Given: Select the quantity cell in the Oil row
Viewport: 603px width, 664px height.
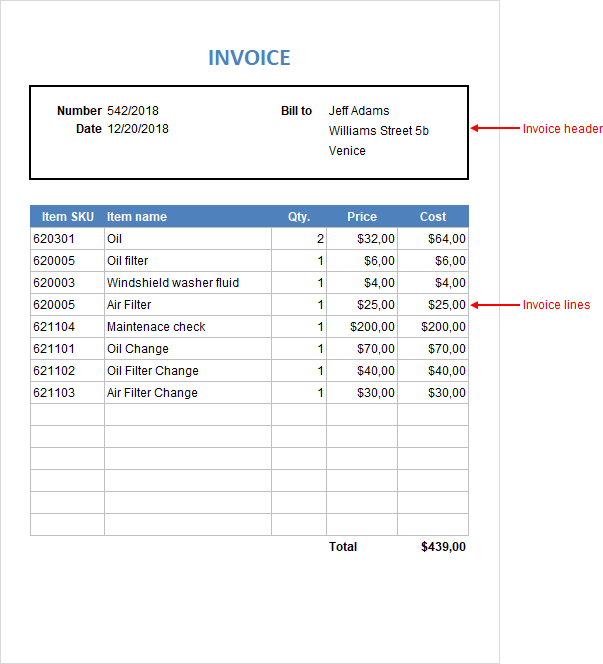Looking at the screenshot, I should [299, 239].
